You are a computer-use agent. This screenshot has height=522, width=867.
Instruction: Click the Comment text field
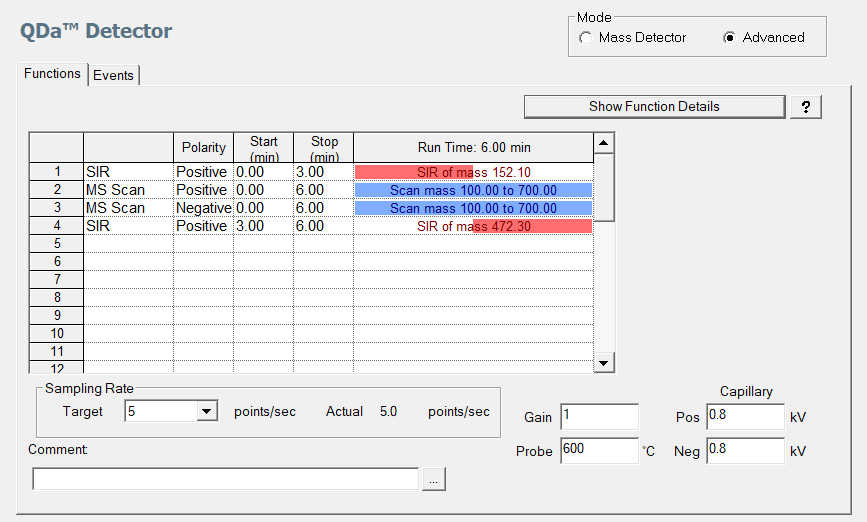pos(226,479)
